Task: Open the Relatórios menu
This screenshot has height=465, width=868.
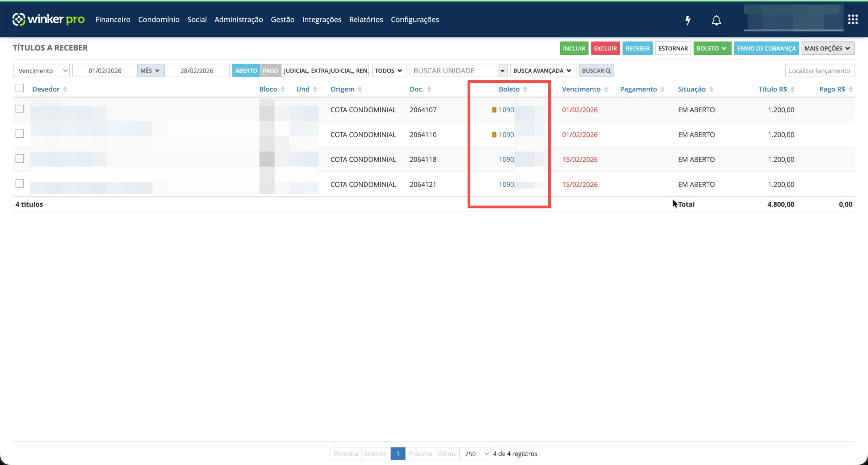Action: pyautogui.click(x=366, y=19)
